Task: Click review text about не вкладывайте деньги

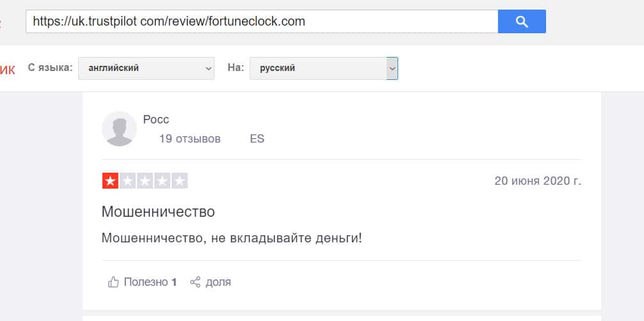Action: coord(232,239)
